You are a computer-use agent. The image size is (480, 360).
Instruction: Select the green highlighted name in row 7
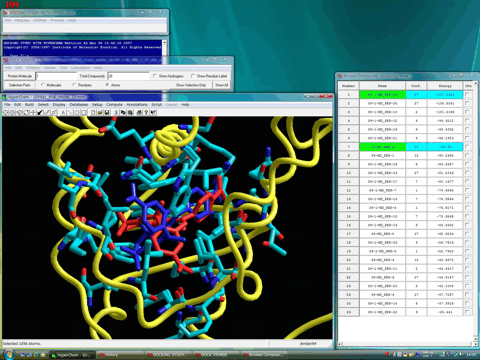click(382, 147)
